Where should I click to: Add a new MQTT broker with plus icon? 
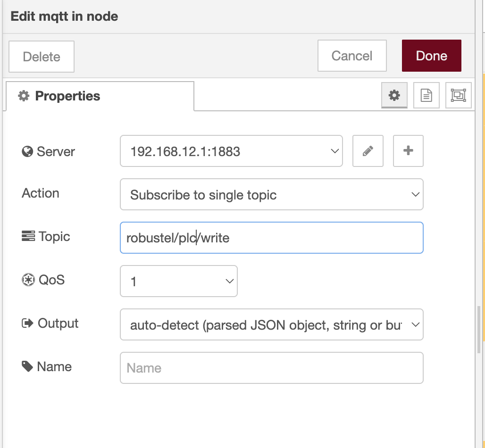coord(408,151)
